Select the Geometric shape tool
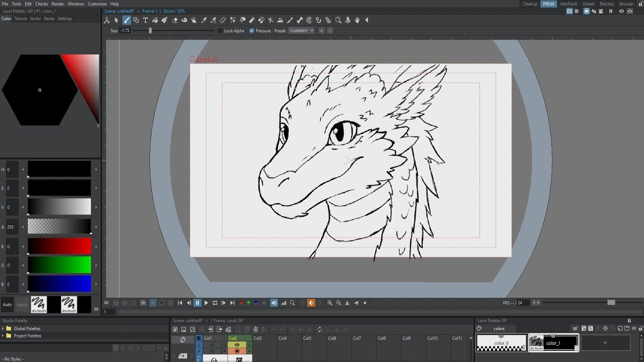644x362 pixels. (136, 20)
